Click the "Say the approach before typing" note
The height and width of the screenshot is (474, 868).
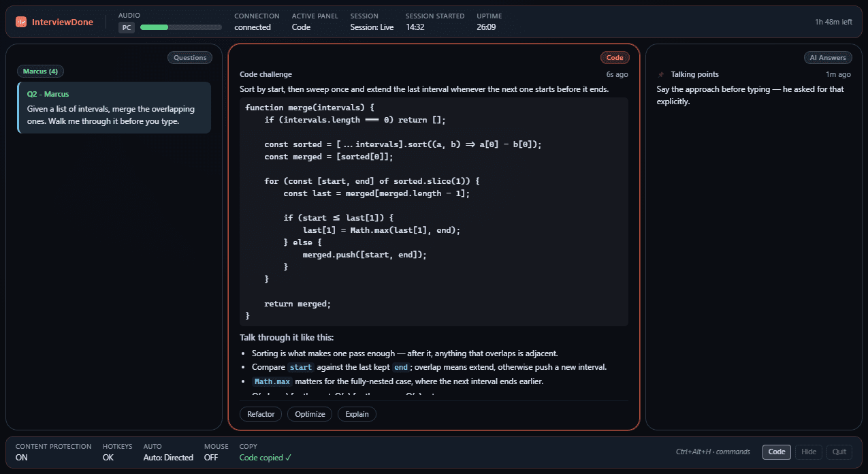pos(750,95)
